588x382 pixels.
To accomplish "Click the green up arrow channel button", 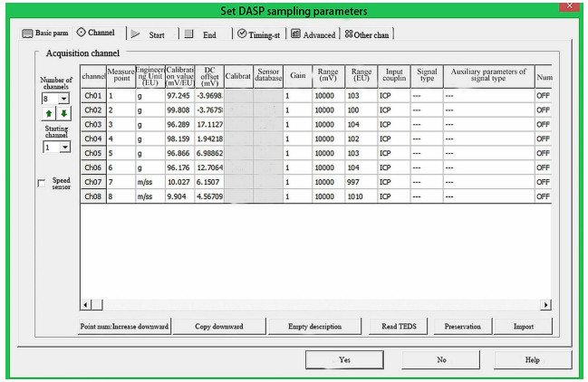I will pos(48,113).
